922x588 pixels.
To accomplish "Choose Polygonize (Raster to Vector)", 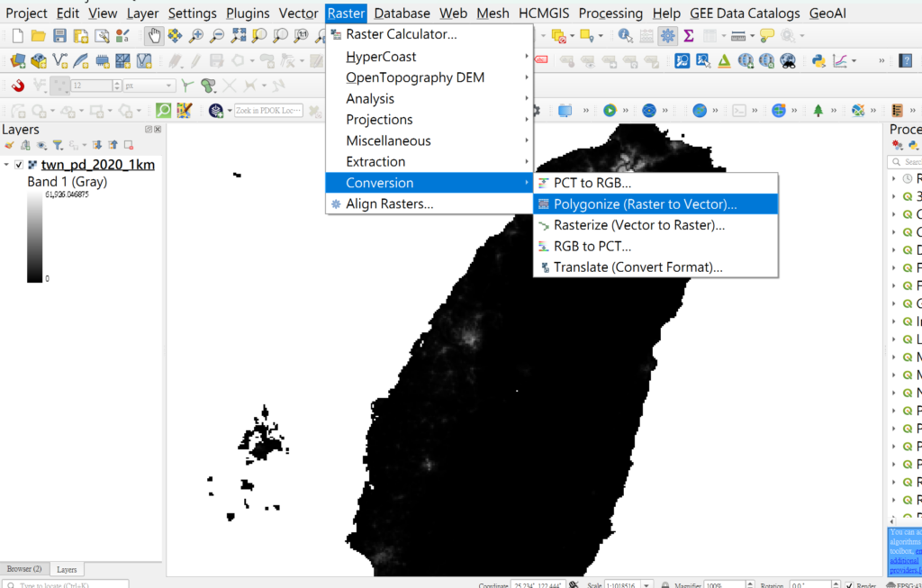I will coord(655,204).
